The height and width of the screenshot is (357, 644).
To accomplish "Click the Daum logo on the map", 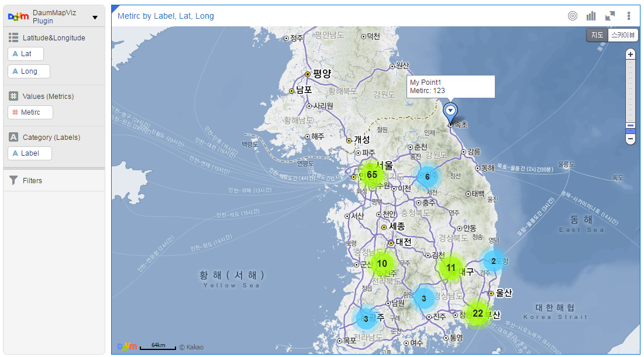I will pos(127,347).
